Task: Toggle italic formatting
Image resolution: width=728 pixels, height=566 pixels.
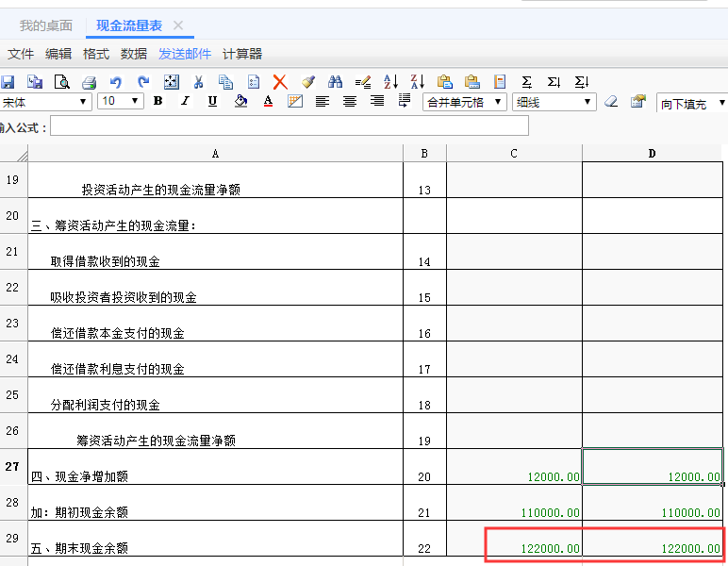Action: pyautogui.click(x=185, y=102)
